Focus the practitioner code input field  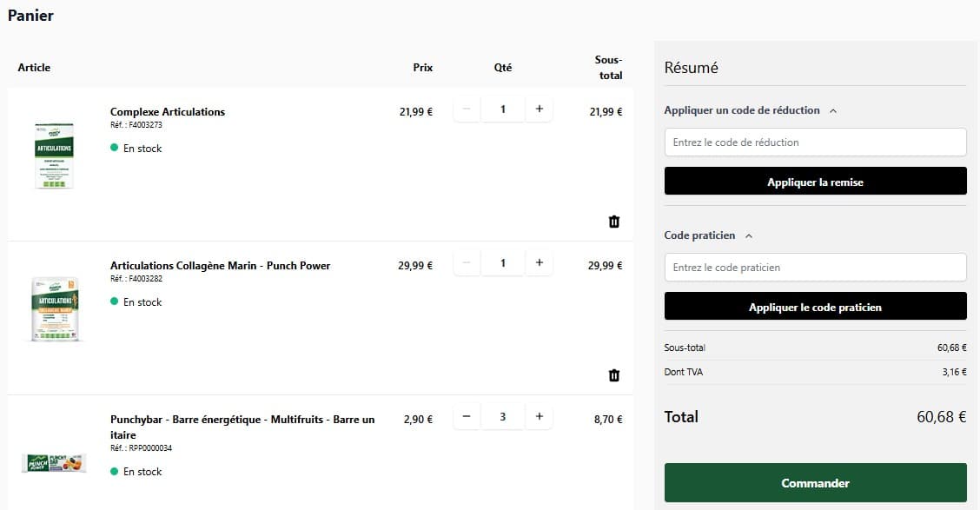click(x=815, y=268)
